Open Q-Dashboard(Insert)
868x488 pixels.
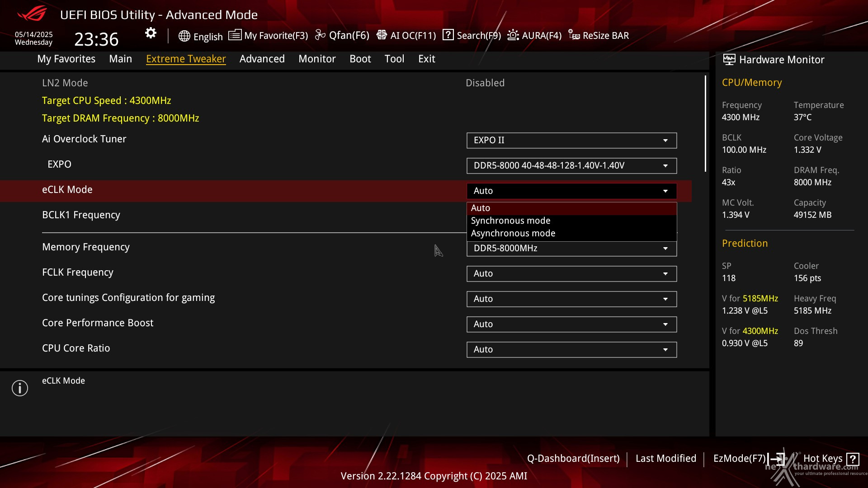tap(573, 459)
